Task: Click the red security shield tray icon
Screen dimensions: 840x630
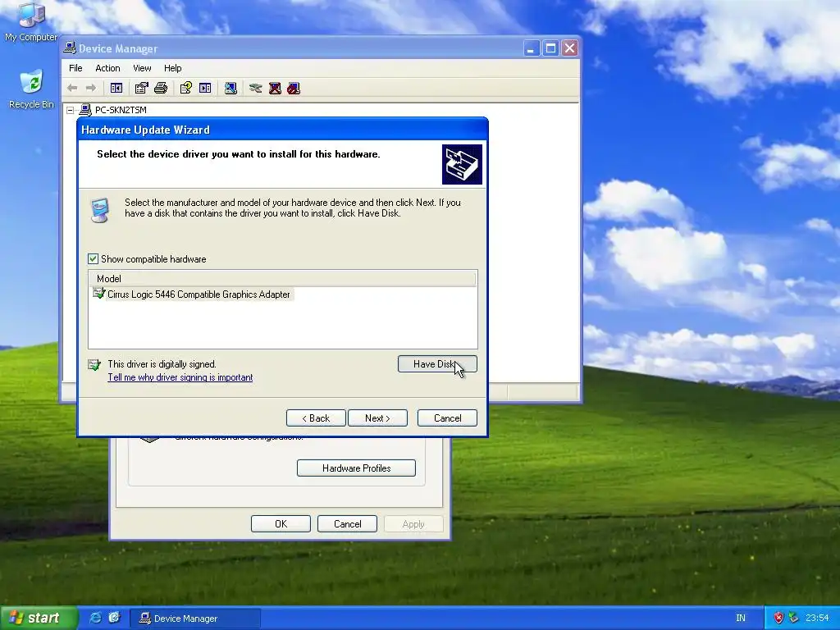Action: click(x=779, y=618)
